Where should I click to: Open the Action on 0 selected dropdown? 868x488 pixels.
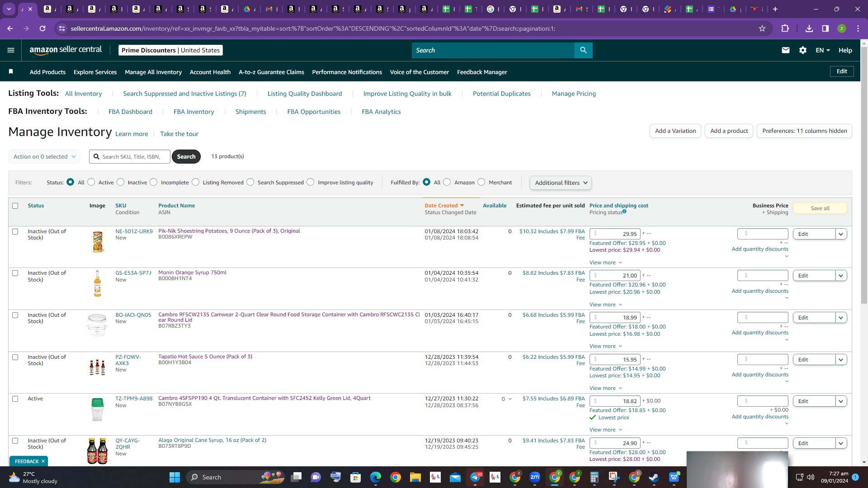44,157
